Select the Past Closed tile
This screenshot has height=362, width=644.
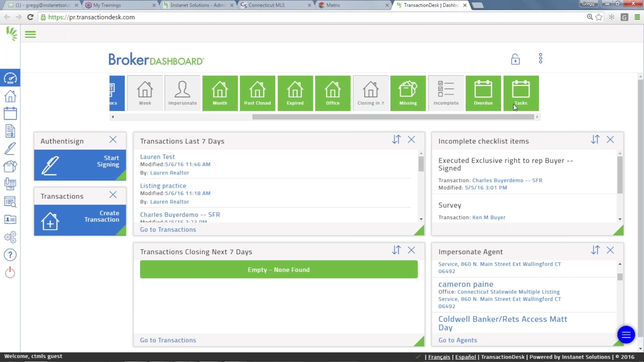(258, 93)
